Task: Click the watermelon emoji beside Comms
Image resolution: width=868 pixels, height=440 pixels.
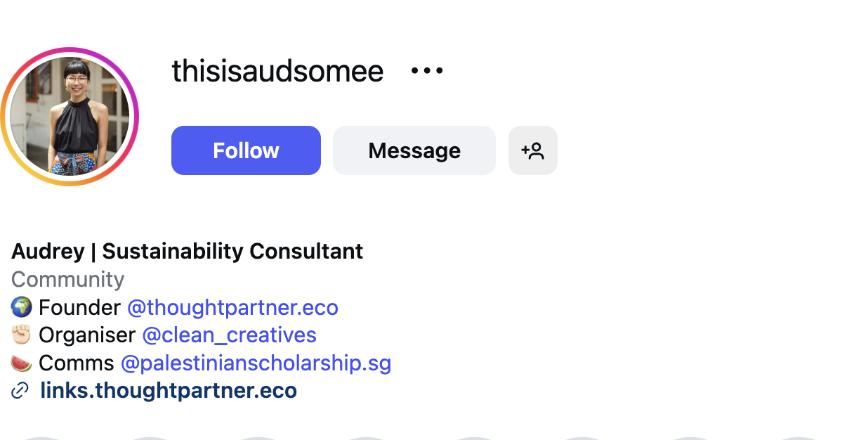Action: [x=20, y=363]
